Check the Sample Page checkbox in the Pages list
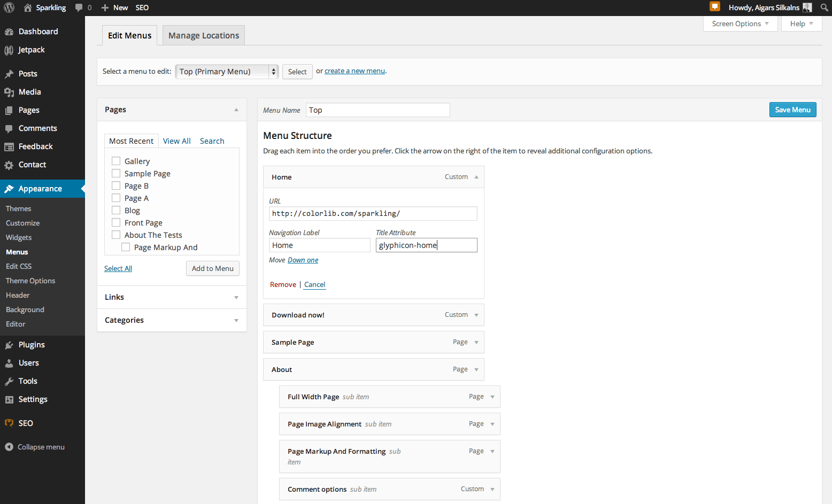This screenshot has height=504, width=832. click(116, 173)
